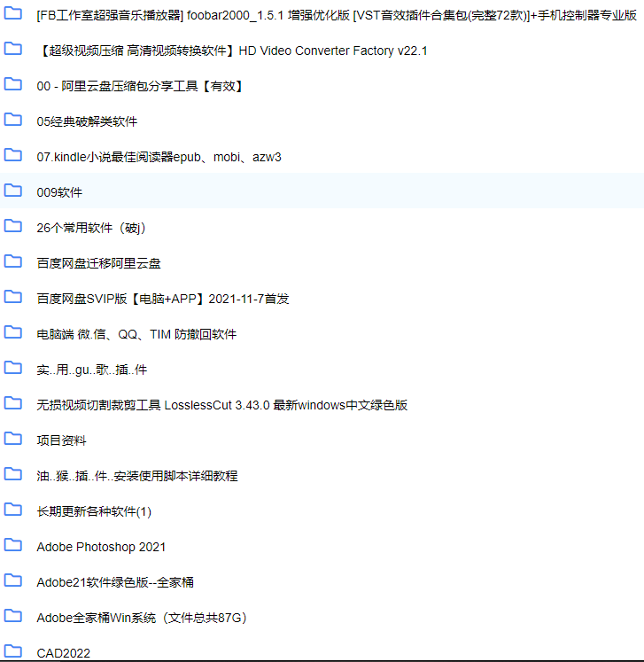Click folder icon beside 百度网盘迁移阿里云盘
The image size is (644, 662).
pos(12,261)
